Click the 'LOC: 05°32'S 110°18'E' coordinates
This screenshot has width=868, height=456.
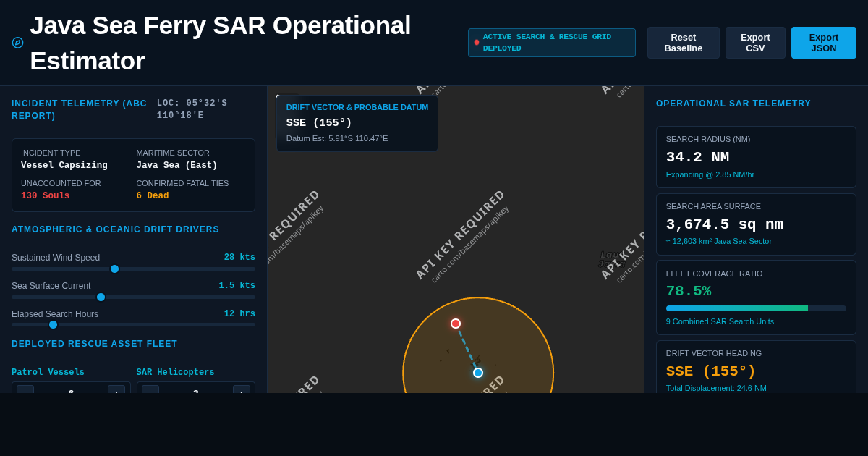[x=192, y=109]
